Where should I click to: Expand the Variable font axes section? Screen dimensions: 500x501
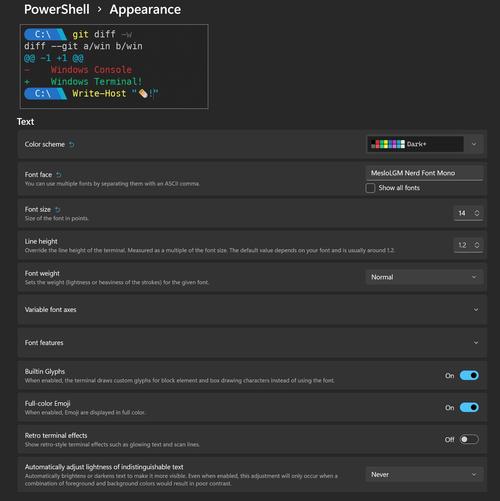pyautogui.click(x=252, y=310)
